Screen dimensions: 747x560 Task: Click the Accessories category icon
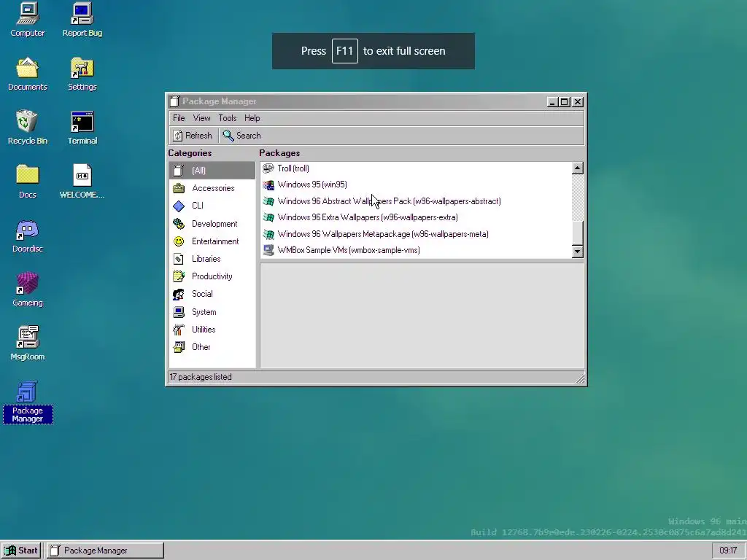[179, 188]
